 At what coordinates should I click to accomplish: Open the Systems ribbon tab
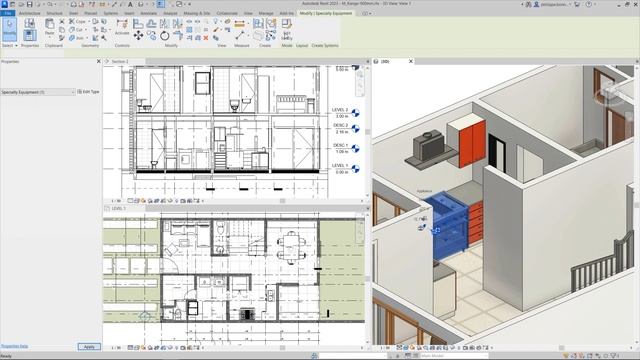111,13
